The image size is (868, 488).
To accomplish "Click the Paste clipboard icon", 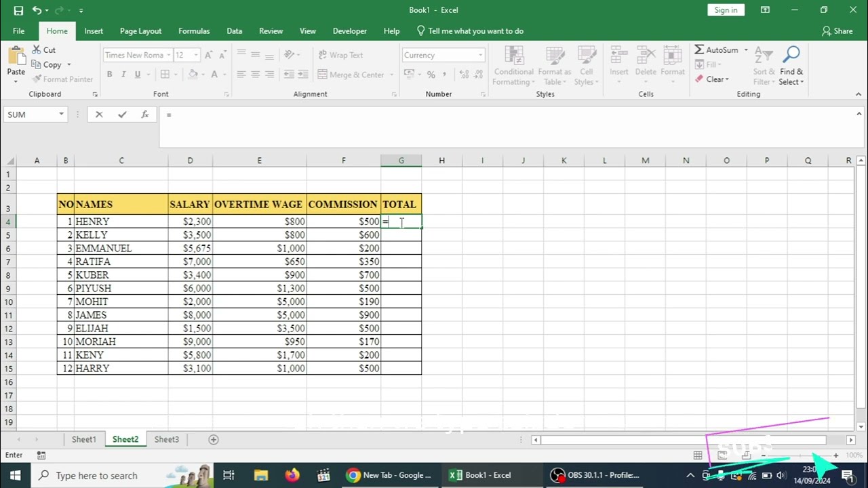I will pyautogui.click(x=16, y=56).
